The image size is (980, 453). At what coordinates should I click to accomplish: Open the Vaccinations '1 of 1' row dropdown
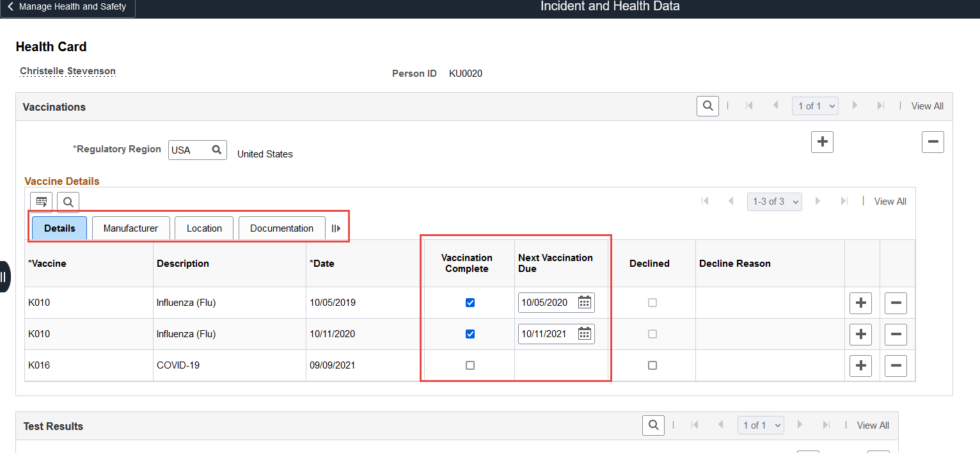pyautogui.click(x=814, y=106)
